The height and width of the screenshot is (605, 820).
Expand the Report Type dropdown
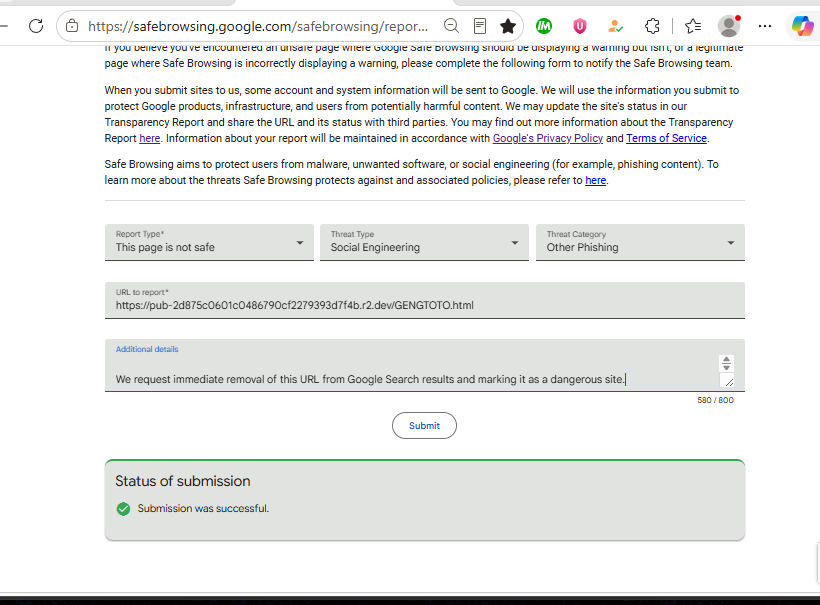209,242
